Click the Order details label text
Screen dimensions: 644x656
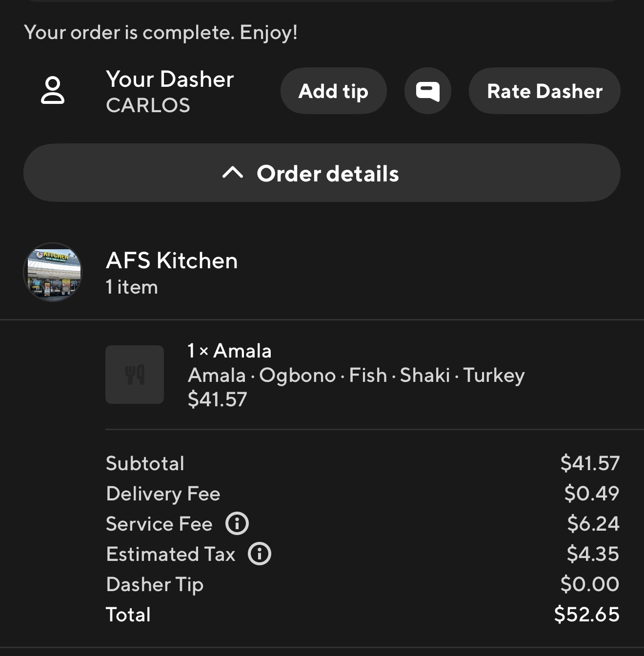(x=328, y=174)
